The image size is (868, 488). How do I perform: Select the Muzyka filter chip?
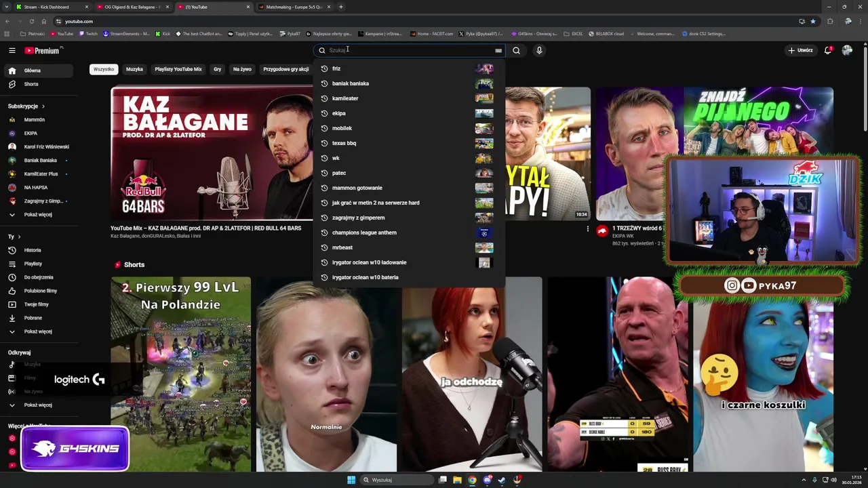tap(134, 69)
